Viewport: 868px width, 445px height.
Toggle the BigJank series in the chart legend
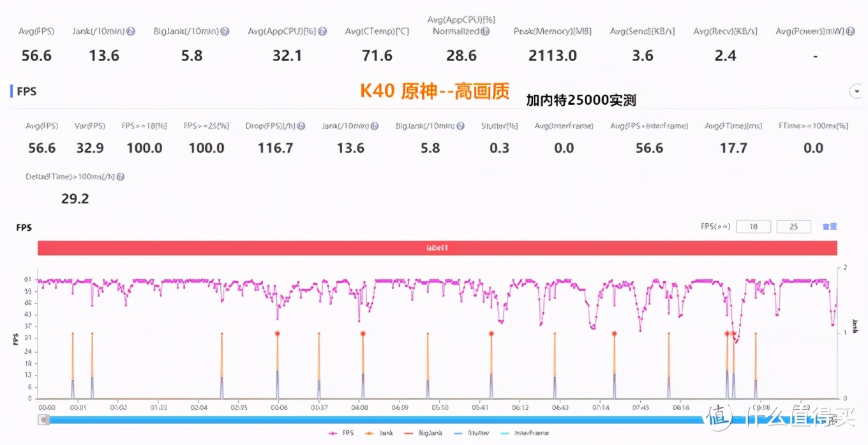tap(423, 433)
